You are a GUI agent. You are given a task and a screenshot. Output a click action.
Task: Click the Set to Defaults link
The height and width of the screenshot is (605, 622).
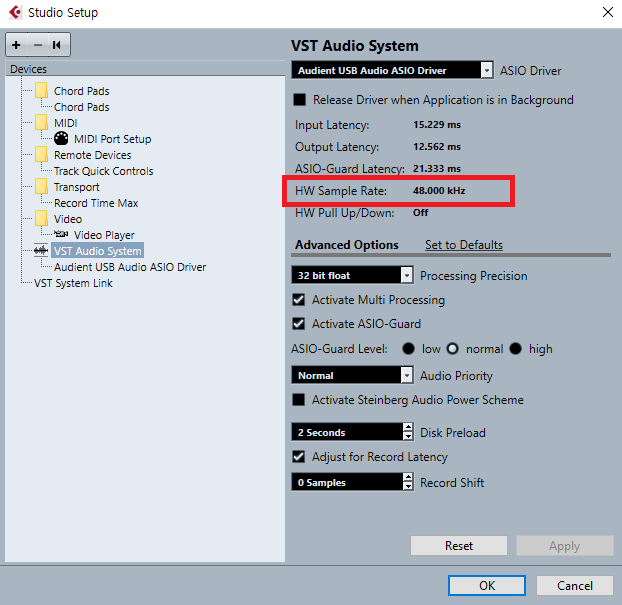coord(464,245)
